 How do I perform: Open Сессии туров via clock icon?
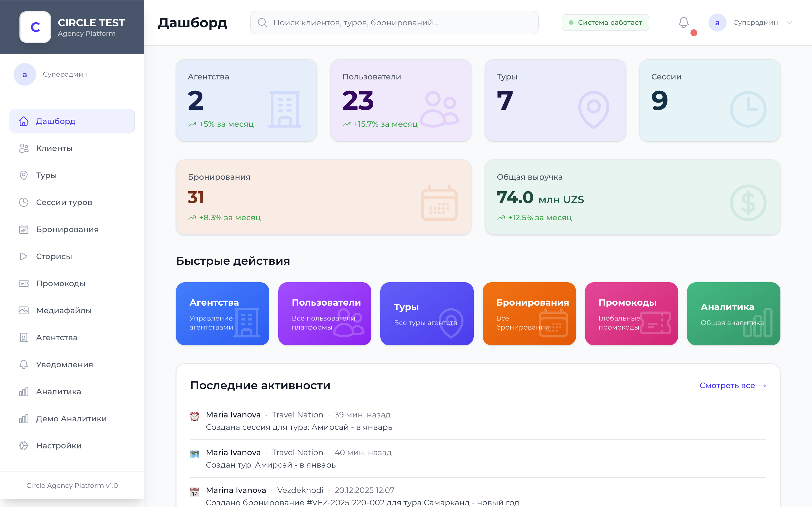[23, 202]
